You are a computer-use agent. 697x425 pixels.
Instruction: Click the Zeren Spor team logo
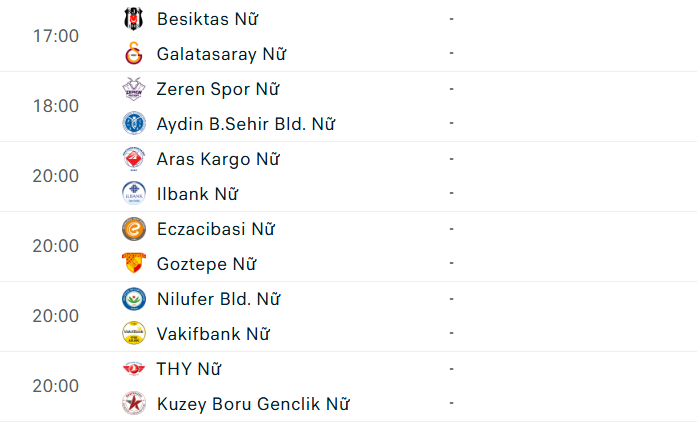pyautogui.click(x=133, y=89)
